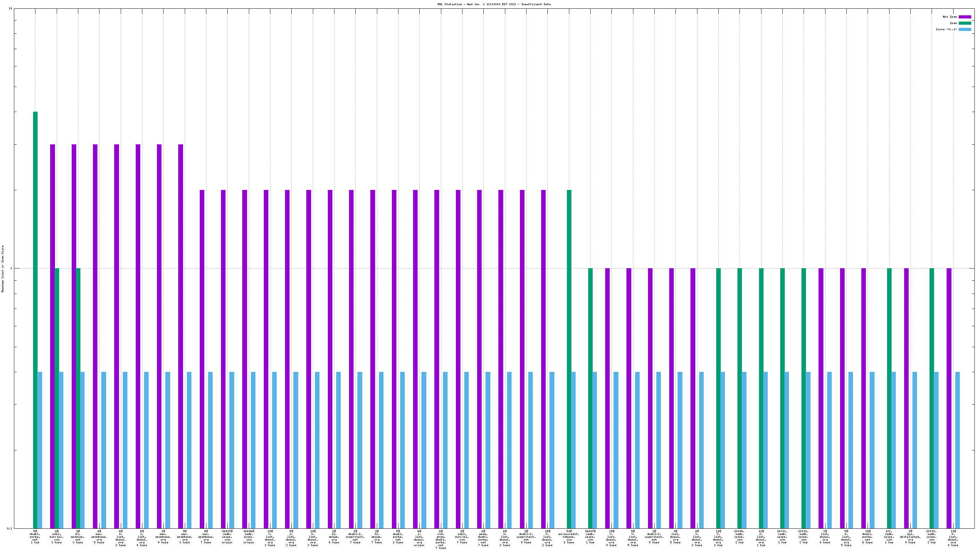
Task: Click the purple Not Spam legend swatch
Action: (964, 17)
